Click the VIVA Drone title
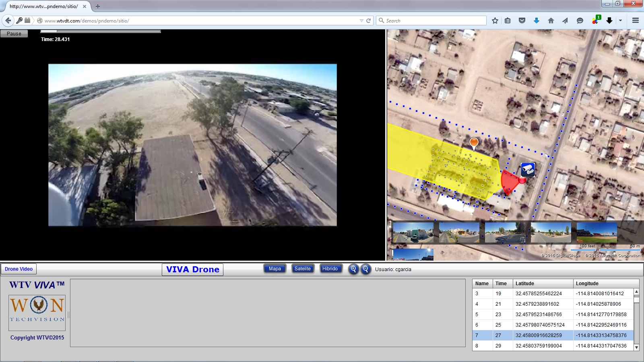Screen dimensions: 644x362 [x=193, y=269]
